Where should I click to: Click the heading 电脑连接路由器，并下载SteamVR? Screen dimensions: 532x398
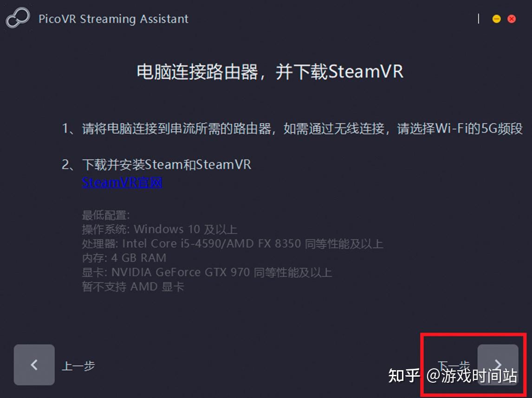[270, 72]
